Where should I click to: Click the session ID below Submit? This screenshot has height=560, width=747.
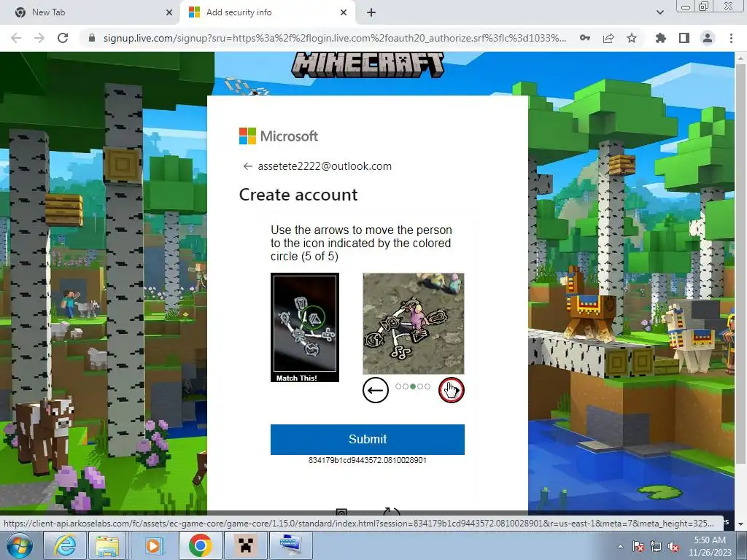click(368, 461)
